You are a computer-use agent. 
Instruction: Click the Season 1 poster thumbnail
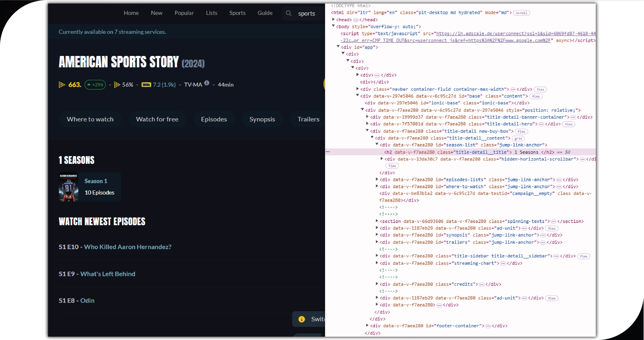(x=68, y=187)
